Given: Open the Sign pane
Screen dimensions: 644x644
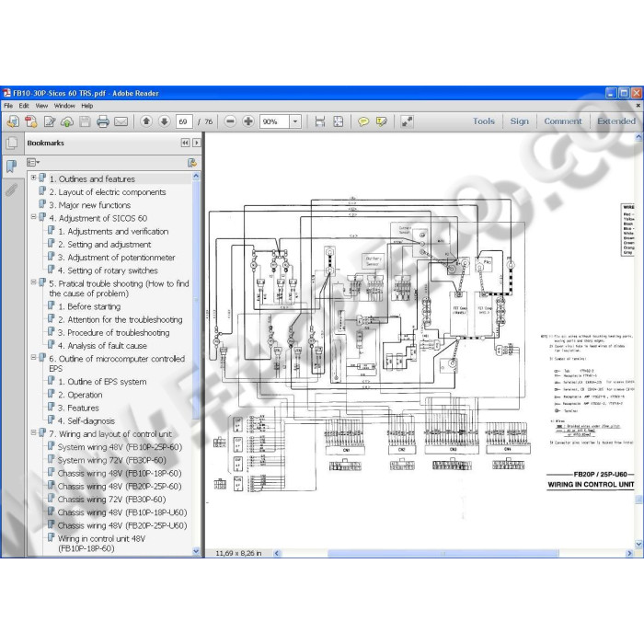Looking at the screenshot, I should point(520,121).
